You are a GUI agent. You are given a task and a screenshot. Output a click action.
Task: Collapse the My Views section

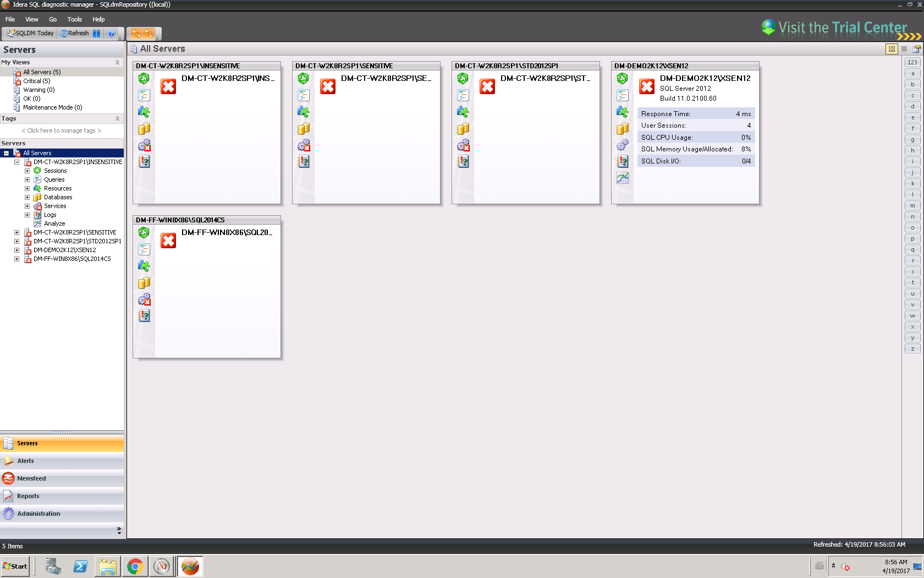click(x=117, y=63)
